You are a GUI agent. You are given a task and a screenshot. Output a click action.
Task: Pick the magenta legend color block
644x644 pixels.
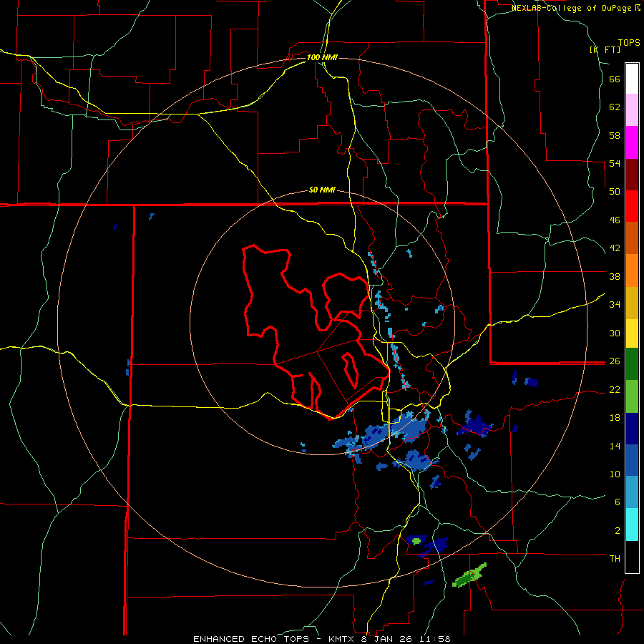tap(632, 142)
